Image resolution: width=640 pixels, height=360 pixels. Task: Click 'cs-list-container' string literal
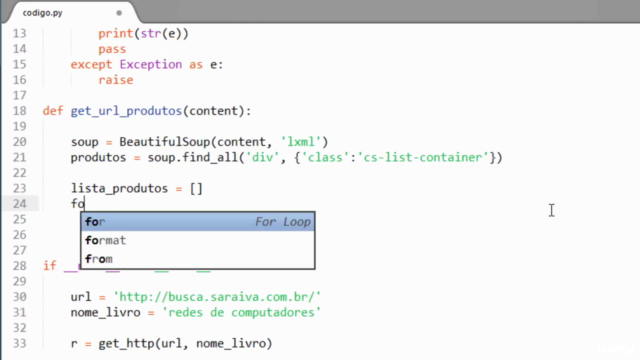coord(423,158)
